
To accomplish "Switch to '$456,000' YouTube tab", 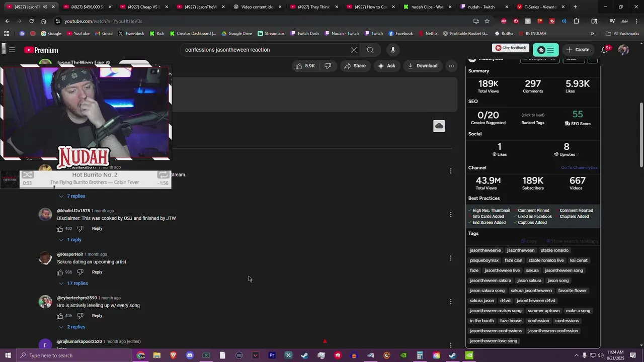I will 88,7.
